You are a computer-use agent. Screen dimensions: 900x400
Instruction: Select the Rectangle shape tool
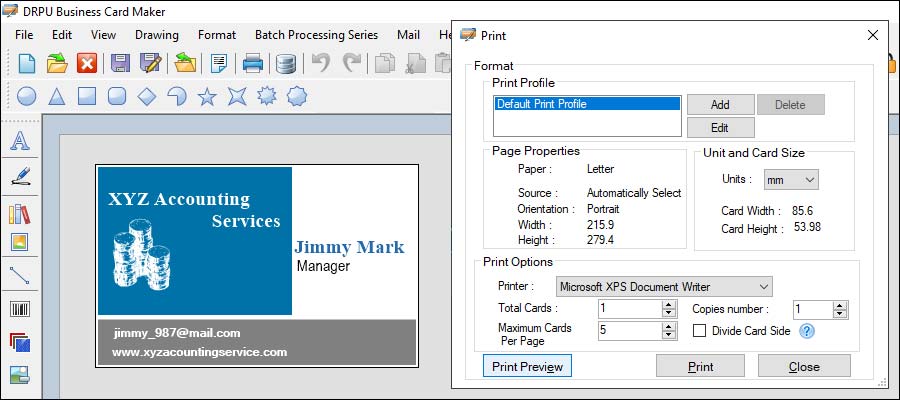pos(87,96)
